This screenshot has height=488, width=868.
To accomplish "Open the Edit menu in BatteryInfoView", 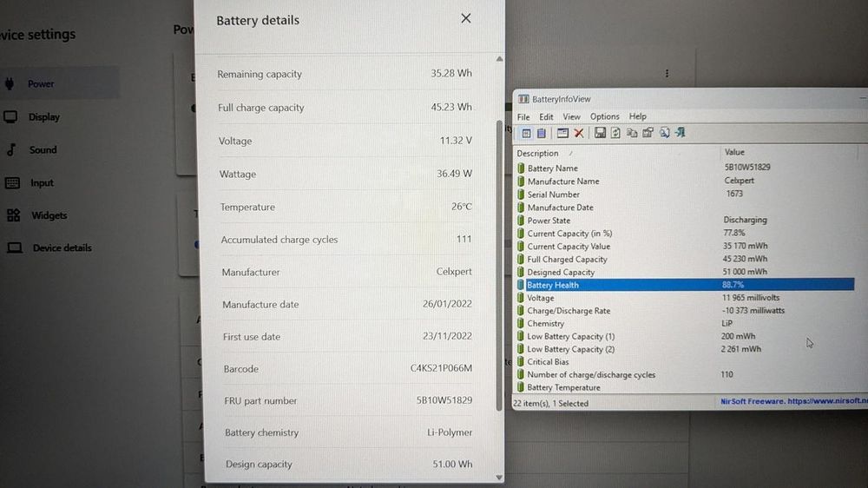I will [x=546, y=117].
